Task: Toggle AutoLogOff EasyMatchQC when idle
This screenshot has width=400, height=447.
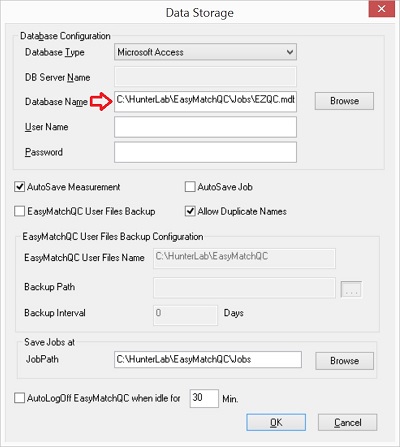Action: (x=20, y=398)
